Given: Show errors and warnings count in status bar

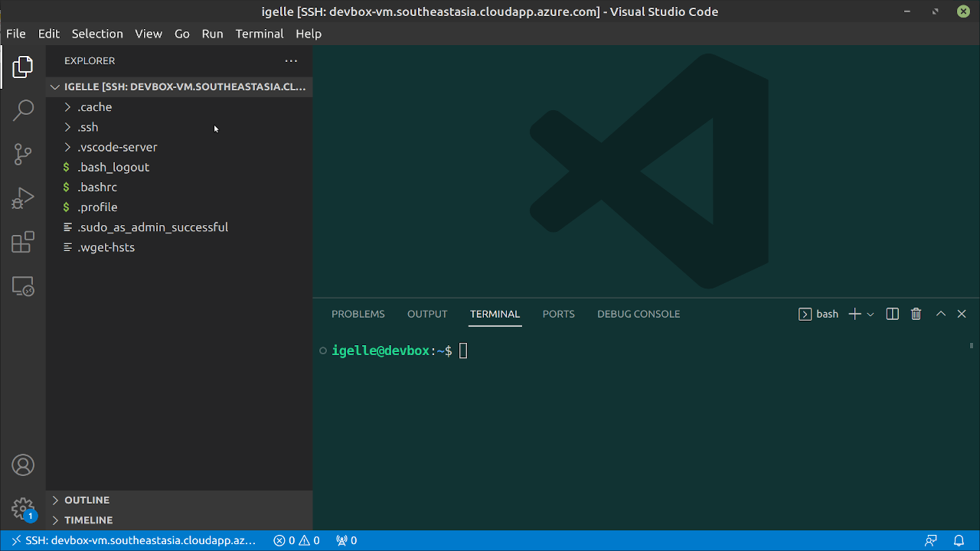Looking at the screenshot, I should point(297,540).
